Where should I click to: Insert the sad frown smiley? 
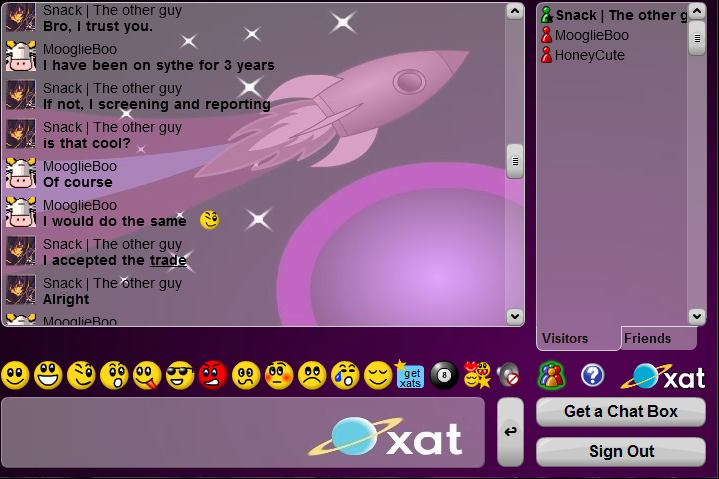(x=312, y=375)
